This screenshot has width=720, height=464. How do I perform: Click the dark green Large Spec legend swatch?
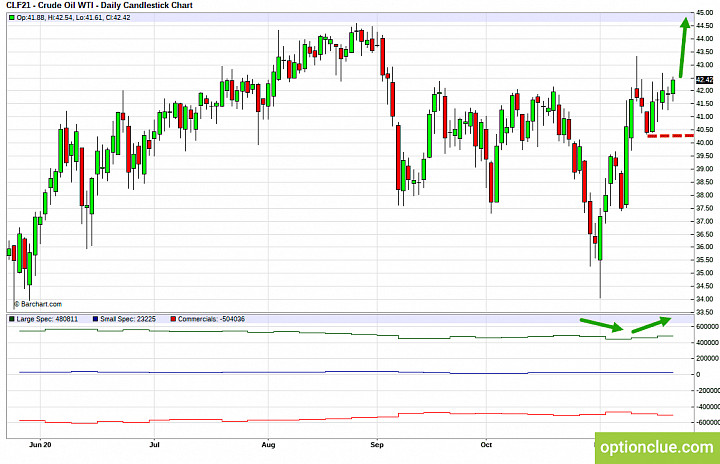click(x=12, y=319)
